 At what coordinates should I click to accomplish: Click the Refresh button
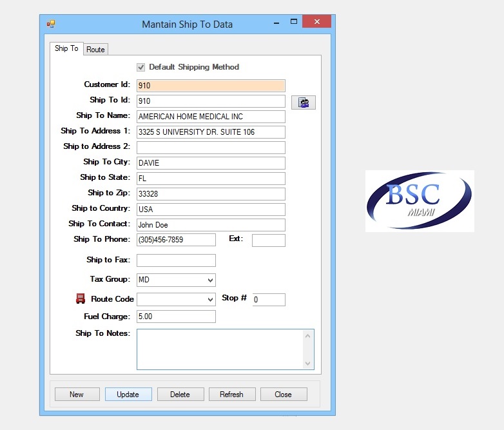pos(232,395)
